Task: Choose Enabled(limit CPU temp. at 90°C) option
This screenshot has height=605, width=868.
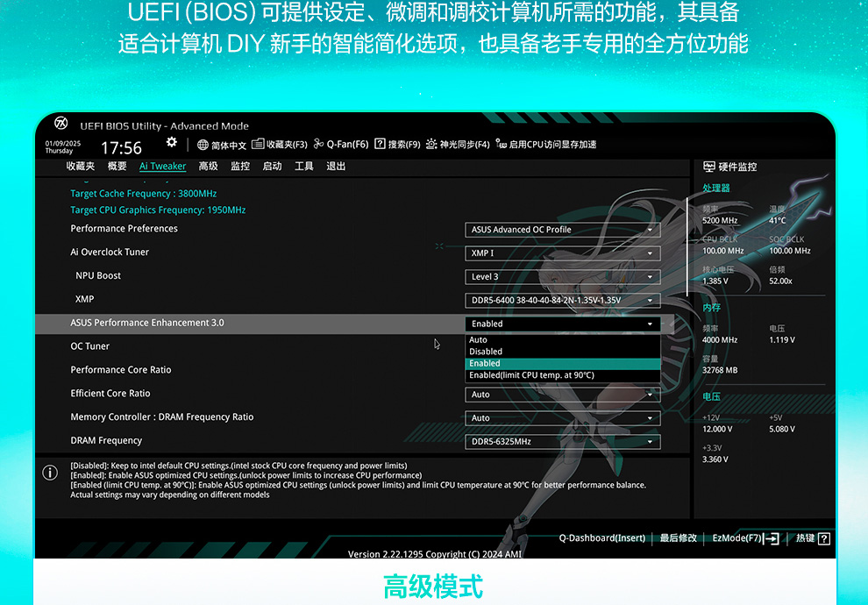Action: pos(562,375)
